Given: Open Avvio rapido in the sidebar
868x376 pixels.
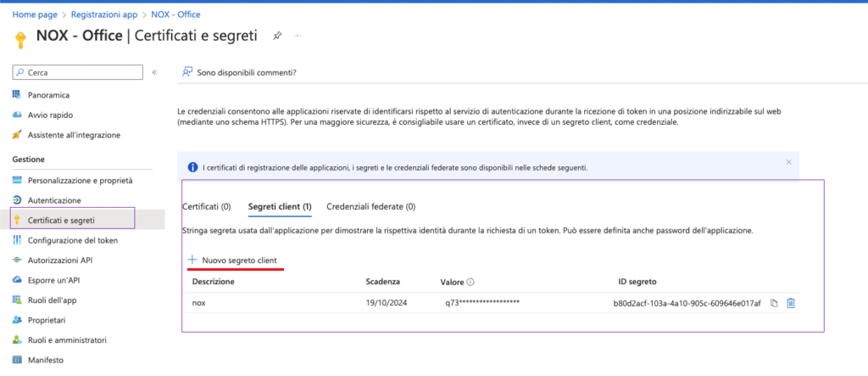Looking at the screenshot, I should pyautogui.click(x=50, y=115).
